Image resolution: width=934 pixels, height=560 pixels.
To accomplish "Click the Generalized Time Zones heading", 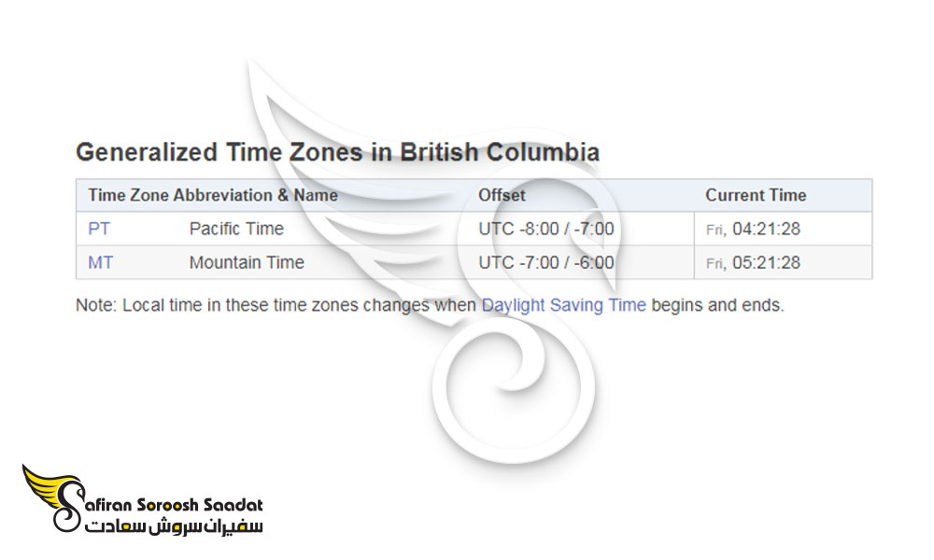I will (337, 152).
